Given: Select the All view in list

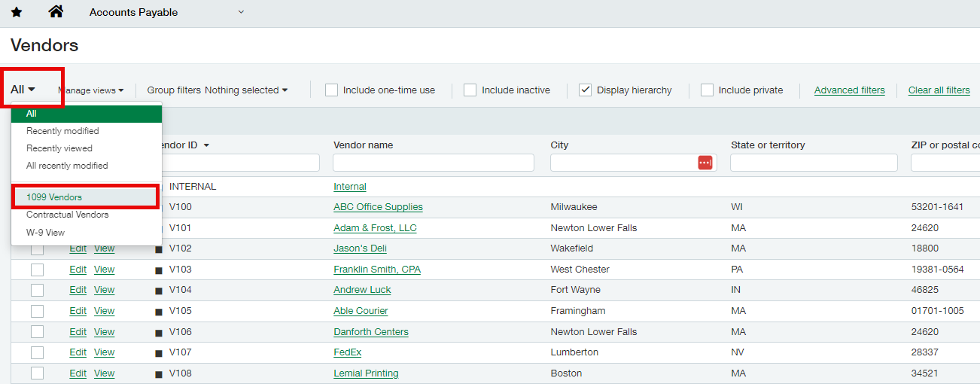Looking at the screenshot, I should [x=87, y=114].
